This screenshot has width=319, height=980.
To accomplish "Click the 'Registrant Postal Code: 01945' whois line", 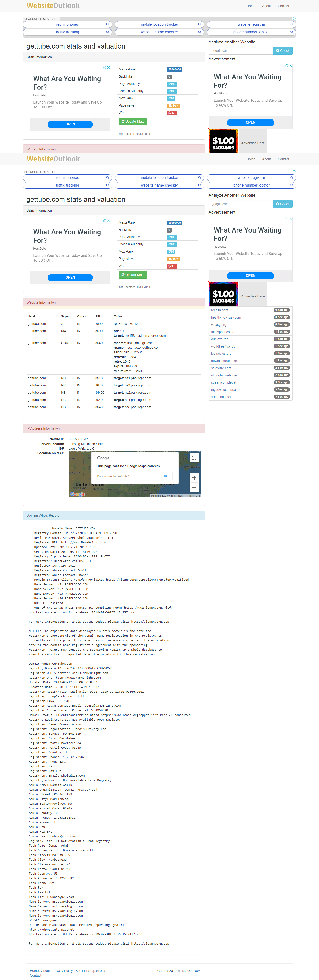I will (55, 747).
